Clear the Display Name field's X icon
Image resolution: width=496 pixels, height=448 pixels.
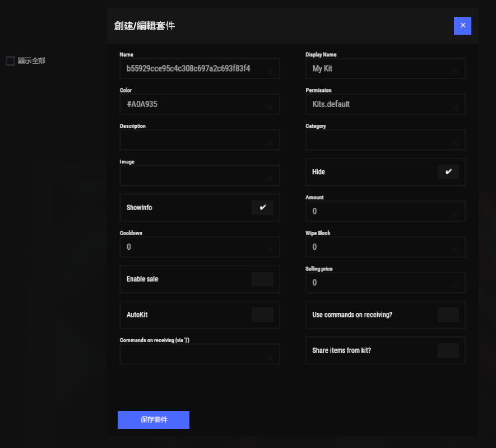point(456,72)
